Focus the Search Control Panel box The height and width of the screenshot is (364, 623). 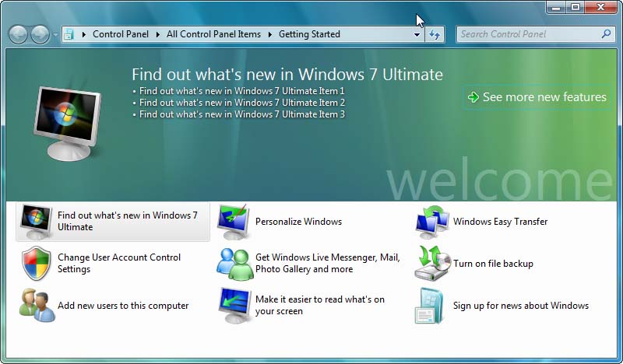coord(528,34)
